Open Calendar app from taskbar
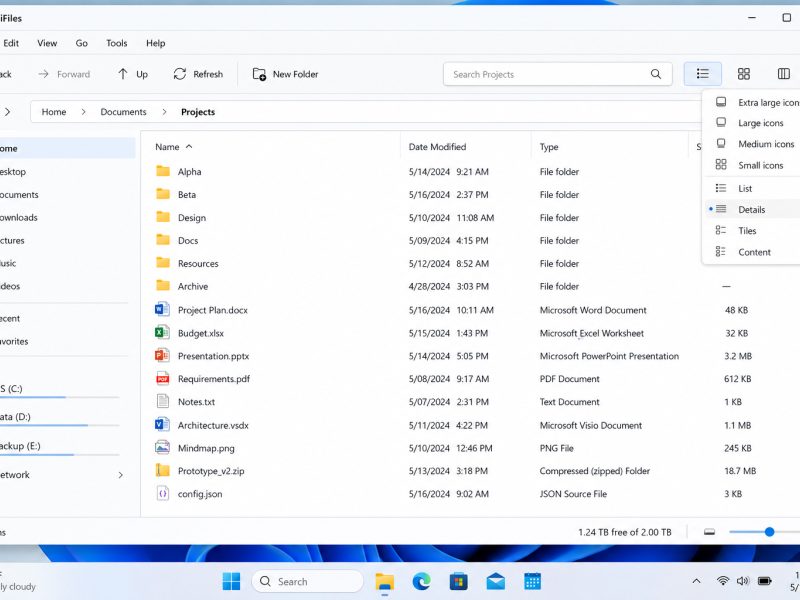The height and width of the screenshot is (600, 800). (532, 581)
